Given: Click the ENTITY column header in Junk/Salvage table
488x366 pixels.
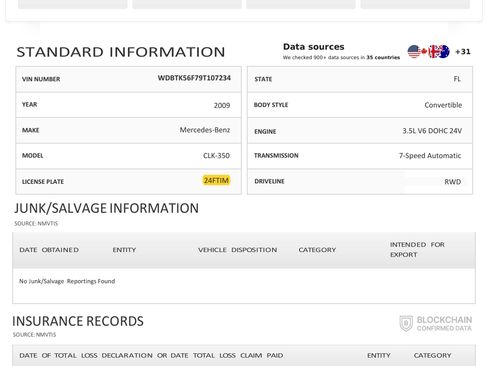Looking at the screenshot, I should pyautogui.click(x=124, y=250).
